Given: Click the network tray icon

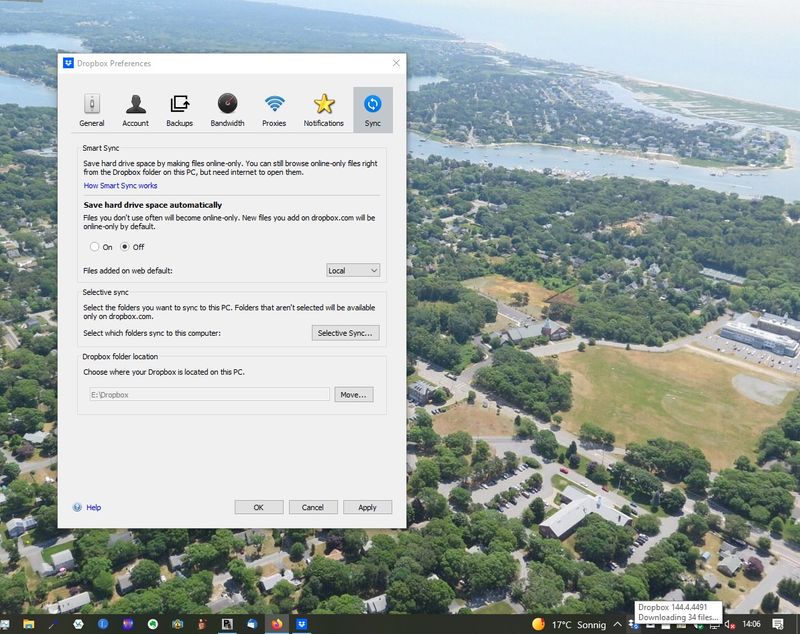Looking at the screenshot, I should [715, 625].
